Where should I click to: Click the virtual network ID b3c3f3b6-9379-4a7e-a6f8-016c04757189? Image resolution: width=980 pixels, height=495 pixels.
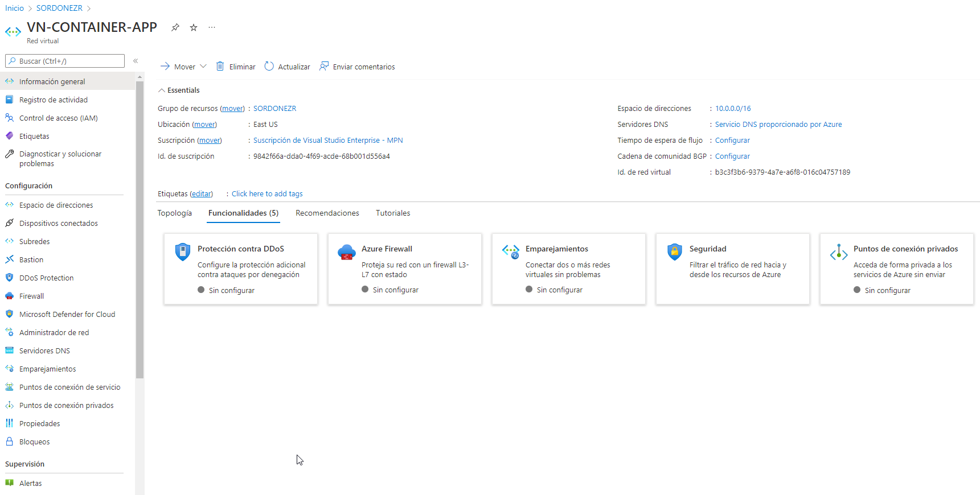[x=782, y=172]
